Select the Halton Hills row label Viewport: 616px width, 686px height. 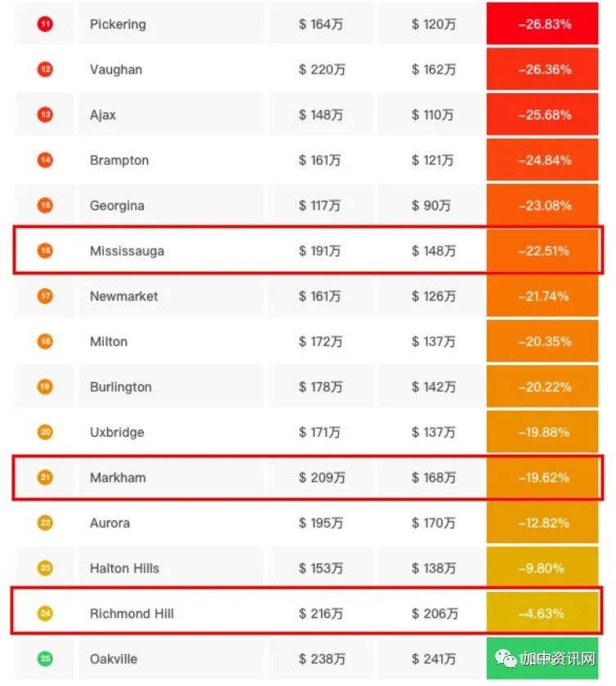[x=124, y=568]
